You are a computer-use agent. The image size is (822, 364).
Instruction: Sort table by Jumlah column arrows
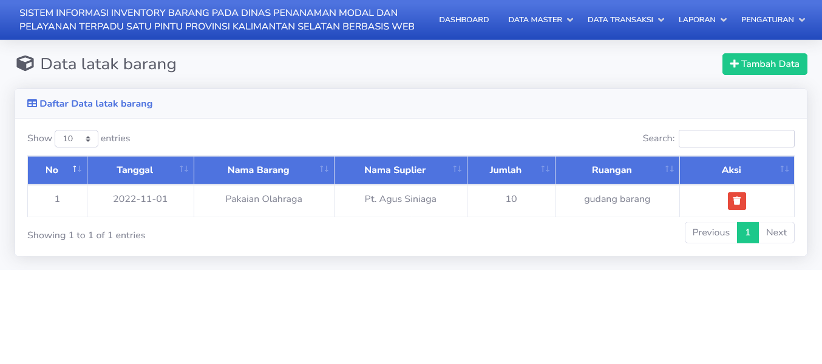point(545,169)
